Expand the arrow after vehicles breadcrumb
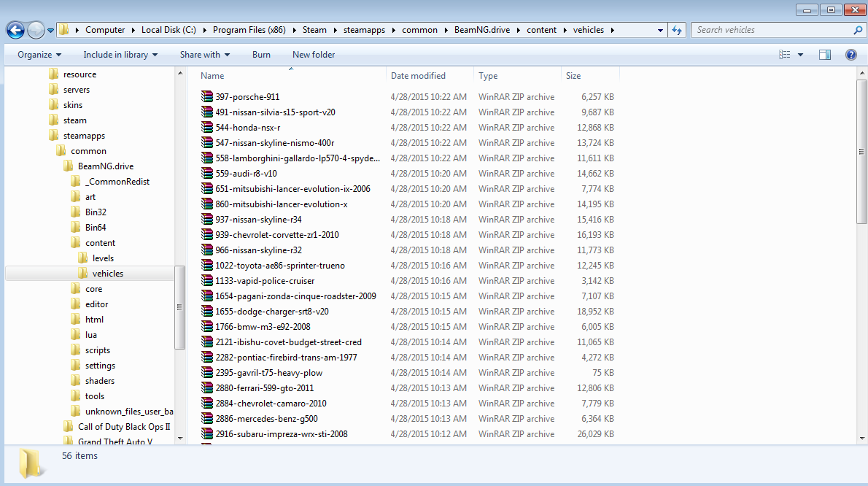 click(612, 31)
